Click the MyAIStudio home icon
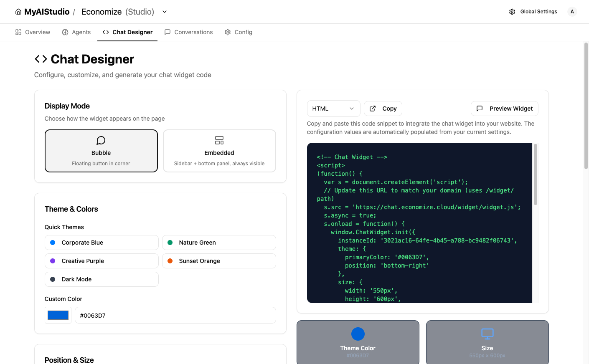589x364 pixels. 18,12
